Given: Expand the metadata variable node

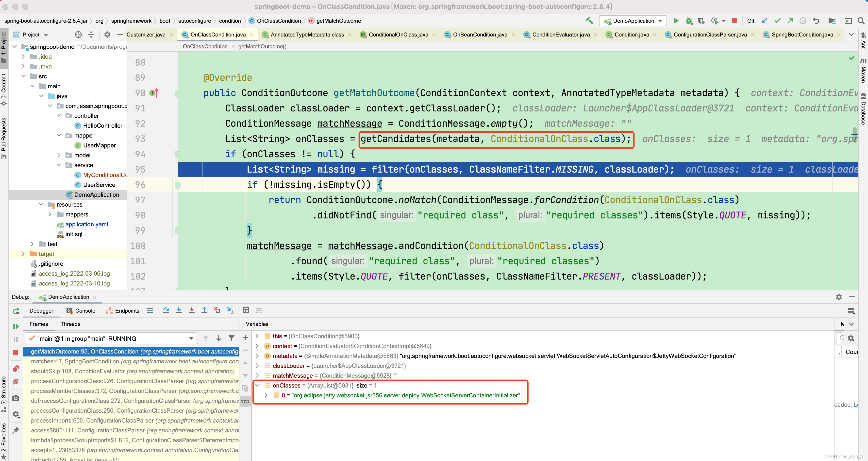Looking at the screenshot, I should 257,356.
